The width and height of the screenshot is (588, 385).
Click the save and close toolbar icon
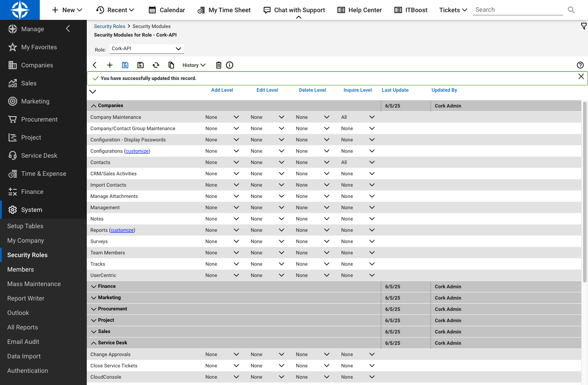(x=141, y=65)
